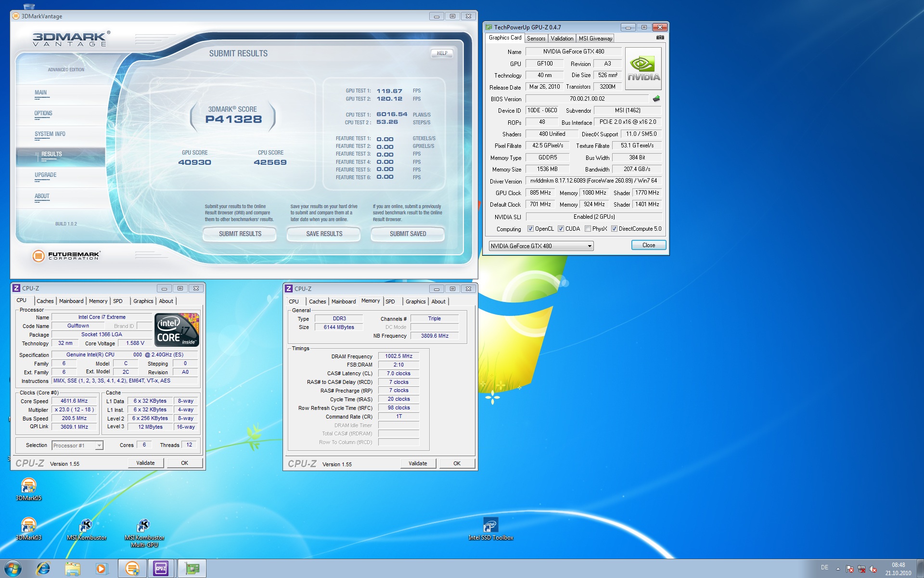Click the SAVE RESULTS button
Image resolution: width=924 pixels, height=578 pixels.
[324, 234]
